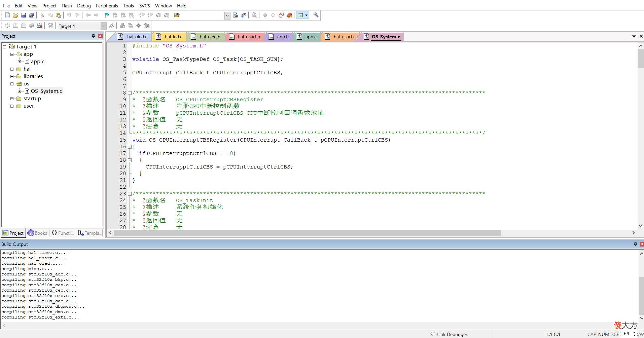Expand app.c dependencies in the tree
This screenshot has height=338, width=644.
[x=20, y=62]
